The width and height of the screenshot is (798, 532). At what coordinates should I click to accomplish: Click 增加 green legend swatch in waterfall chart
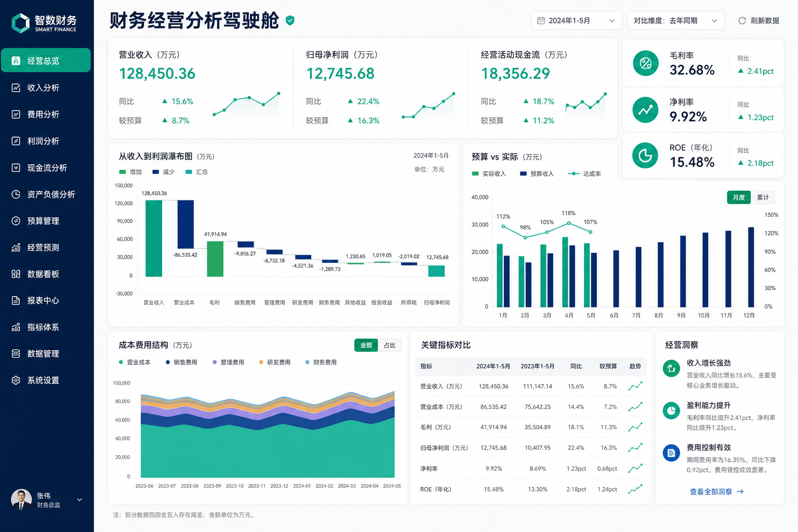tap(123, 172)
